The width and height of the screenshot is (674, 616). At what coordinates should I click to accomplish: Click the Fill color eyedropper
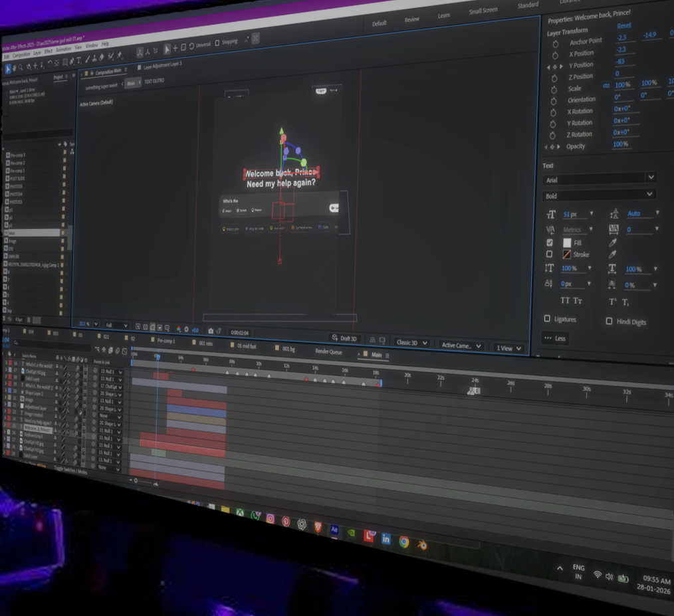tap(612, 243)
